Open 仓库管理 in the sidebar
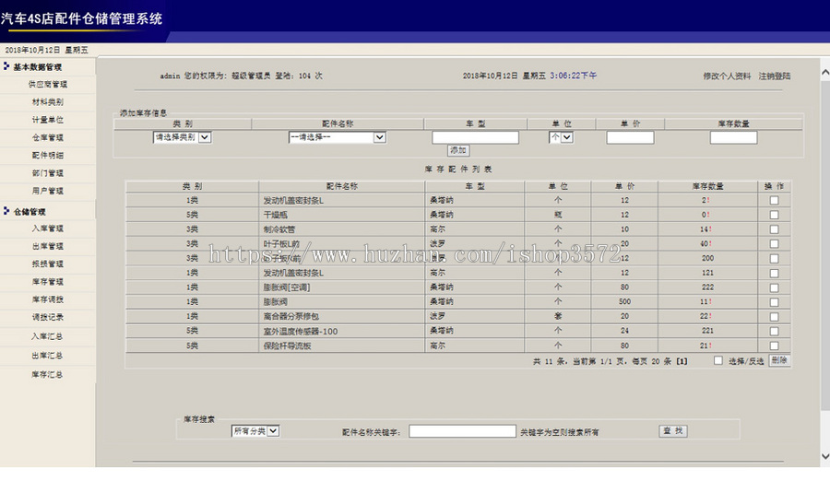 48,137
